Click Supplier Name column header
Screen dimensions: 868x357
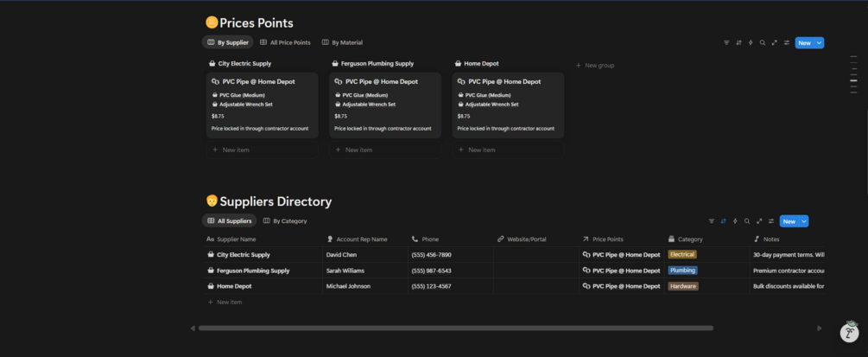[x=231, y=239]
